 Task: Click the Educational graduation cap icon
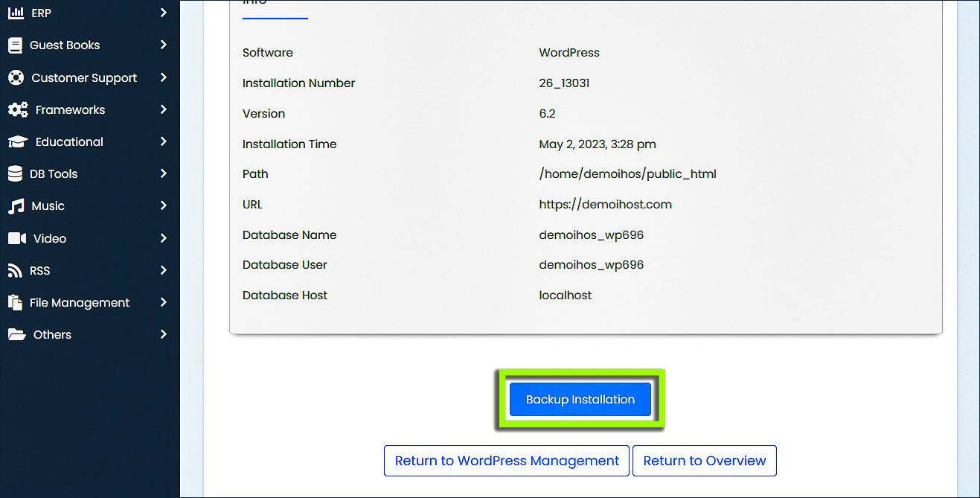17,142
